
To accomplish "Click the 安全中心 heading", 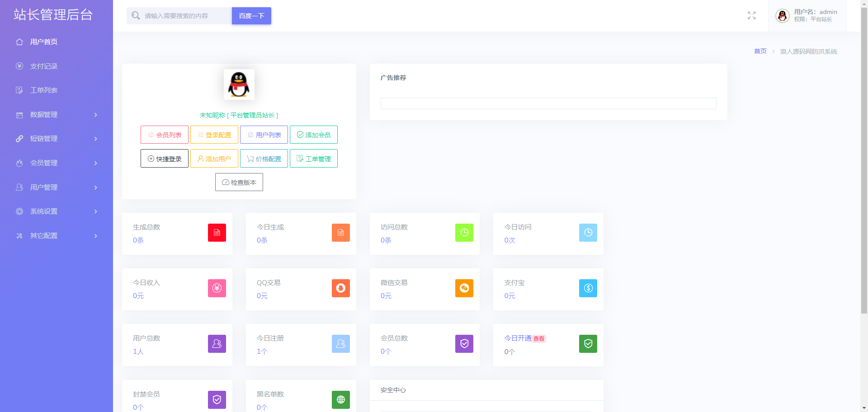I will click(x=393, y=390).
